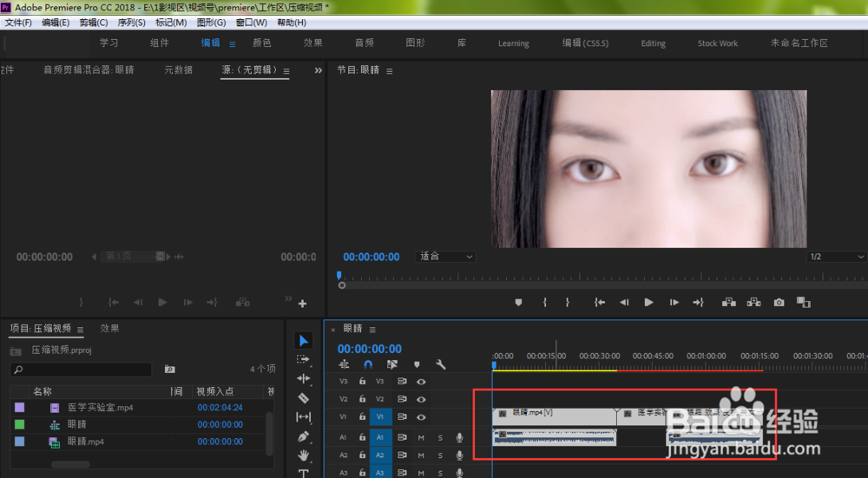Open the 序列(S) menu
Image resolution: width=868 pixels, height=478 pixels.
[x=131, y=23]
